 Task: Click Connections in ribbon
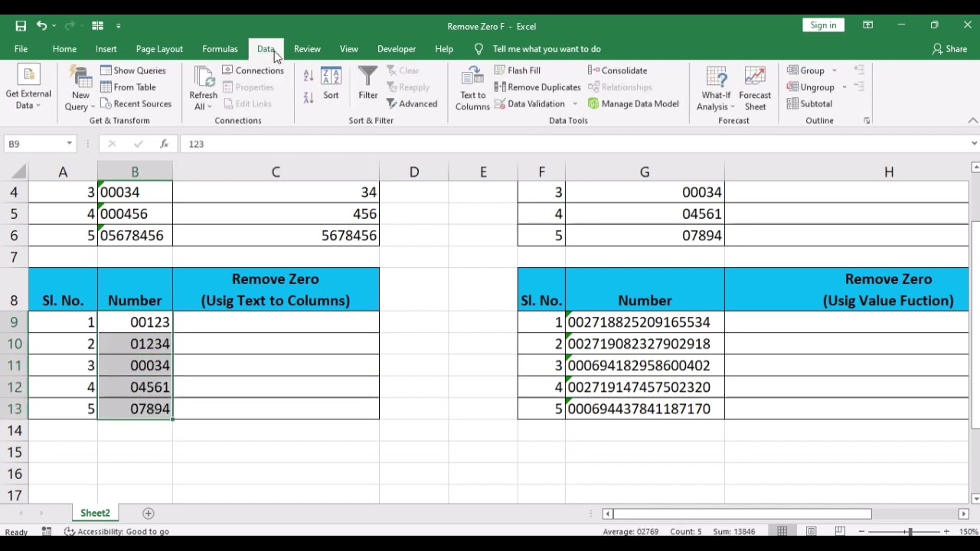(253, 70)
